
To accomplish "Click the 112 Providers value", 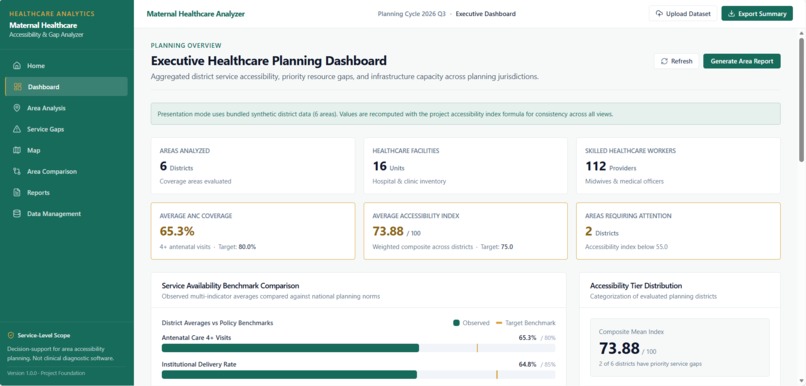I will (x=611, y=167).
